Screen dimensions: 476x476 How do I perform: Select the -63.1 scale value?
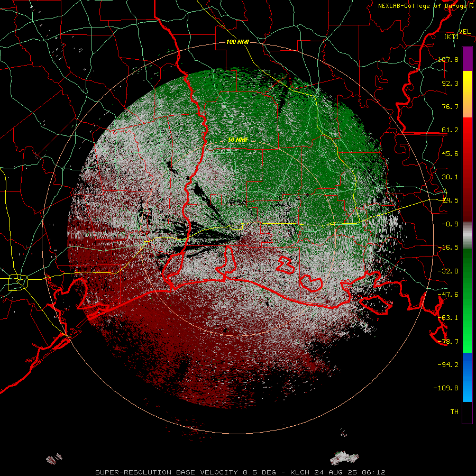coord(448,318)
